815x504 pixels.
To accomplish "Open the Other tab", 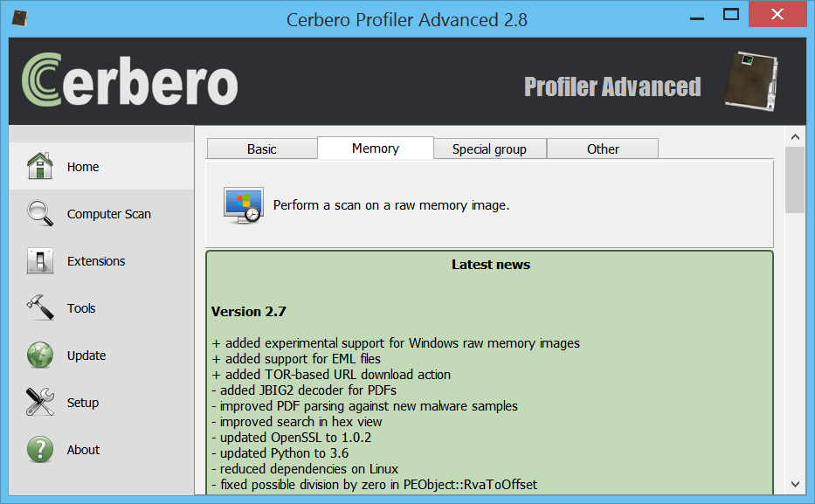I will tap(603, 149).
